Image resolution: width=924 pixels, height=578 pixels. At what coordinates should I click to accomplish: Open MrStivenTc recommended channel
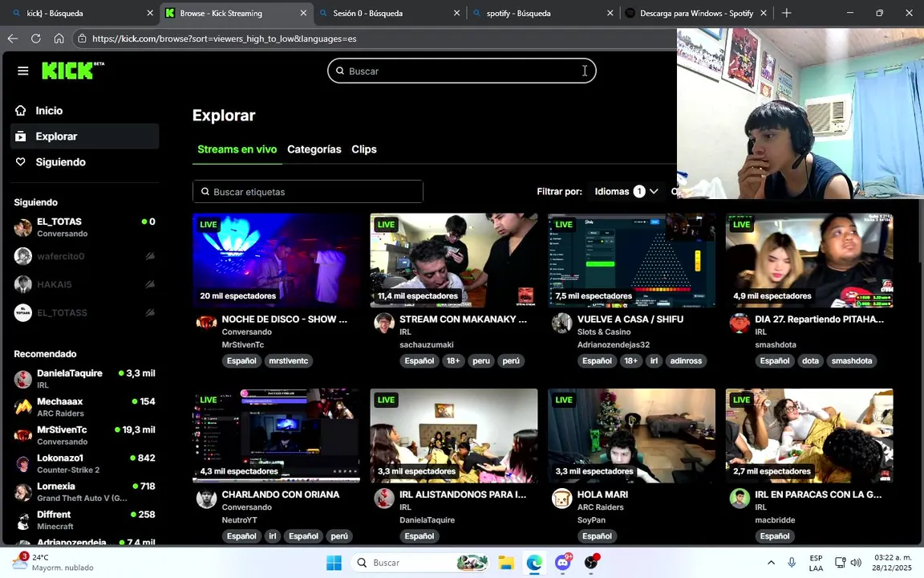point(84,435)
